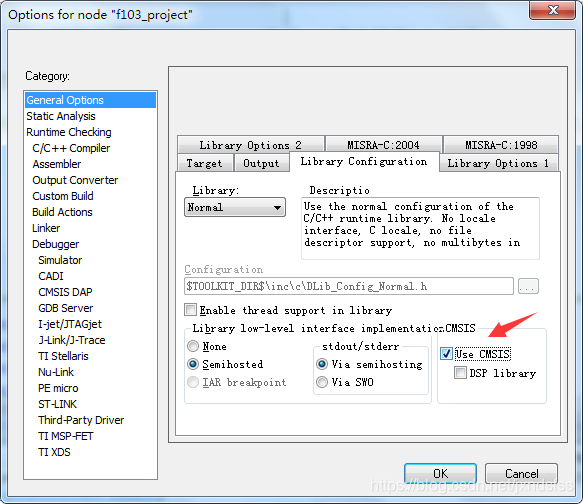This screenshot has width=583, height=504.
Task: Close the Options for node dialog
Action: pyautogui.click(x=553, y=10)
